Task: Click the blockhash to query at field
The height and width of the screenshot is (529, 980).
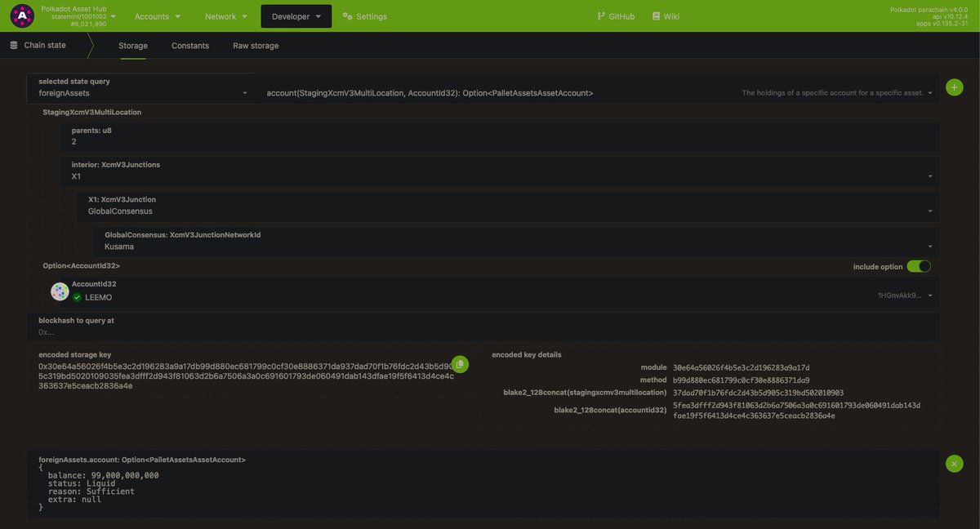Action: 483,327
